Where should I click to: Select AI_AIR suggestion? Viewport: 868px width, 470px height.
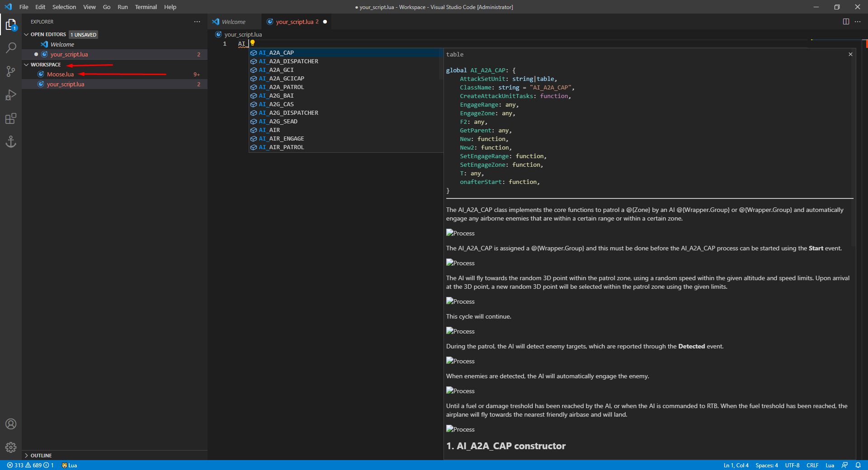point(346,130)
